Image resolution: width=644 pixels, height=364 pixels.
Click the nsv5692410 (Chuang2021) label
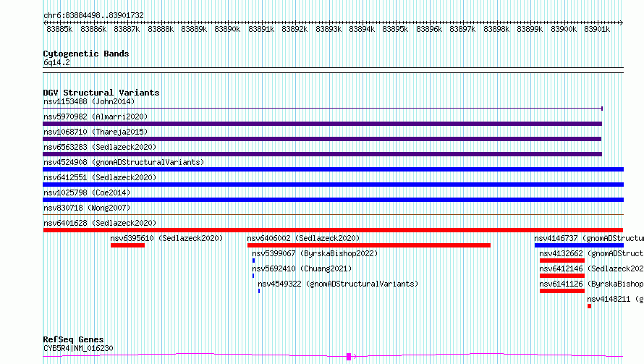(x=302, y=268)
